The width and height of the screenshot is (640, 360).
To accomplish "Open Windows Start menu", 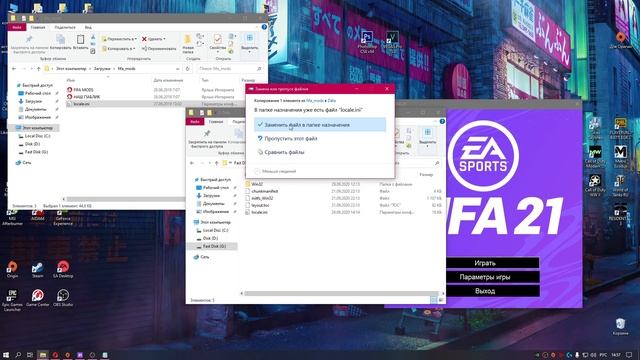I will pos(6,355).
